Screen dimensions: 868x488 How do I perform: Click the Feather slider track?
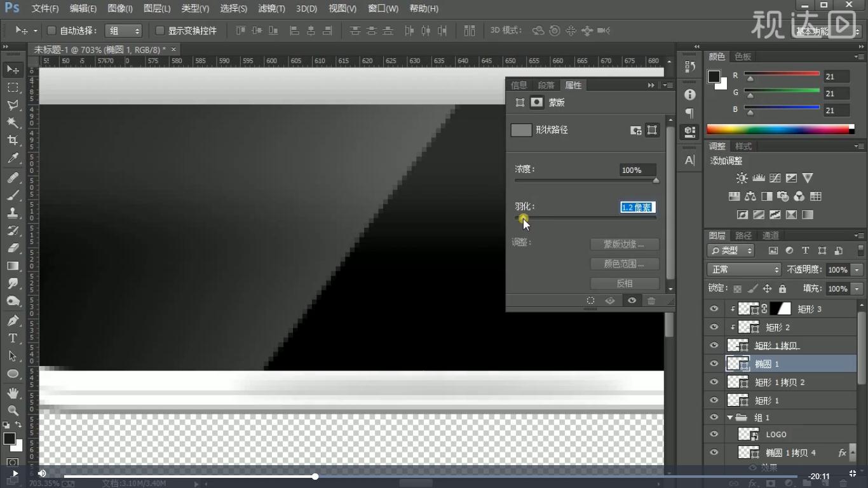pyautogui.click(x=585, y=218)
